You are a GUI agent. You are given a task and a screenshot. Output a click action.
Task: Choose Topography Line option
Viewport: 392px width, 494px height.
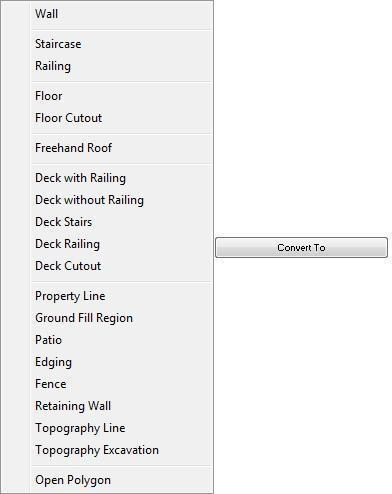tap(122, 428)
